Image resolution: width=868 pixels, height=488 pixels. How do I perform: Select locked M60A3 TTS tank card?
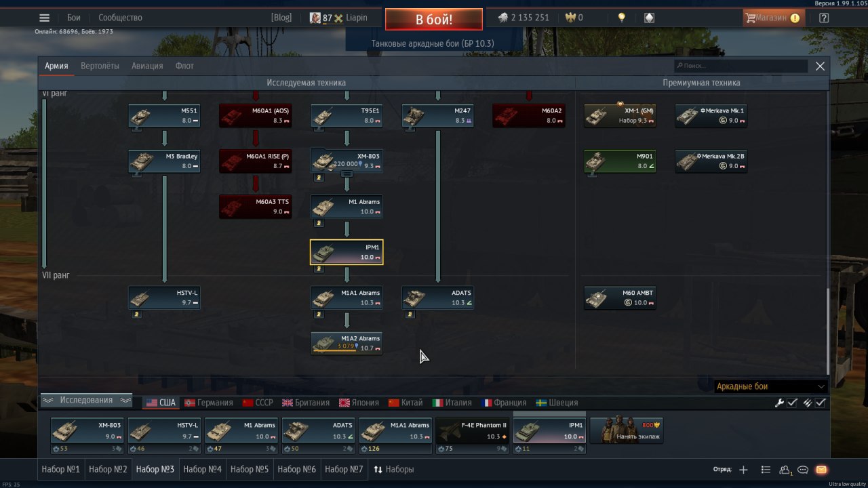(256, 207)
